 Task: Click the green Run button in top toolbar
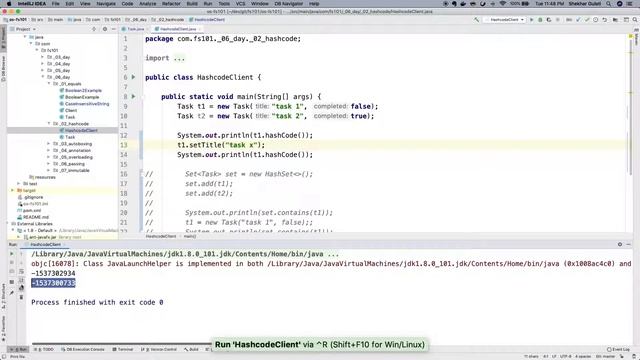[531, 20]
